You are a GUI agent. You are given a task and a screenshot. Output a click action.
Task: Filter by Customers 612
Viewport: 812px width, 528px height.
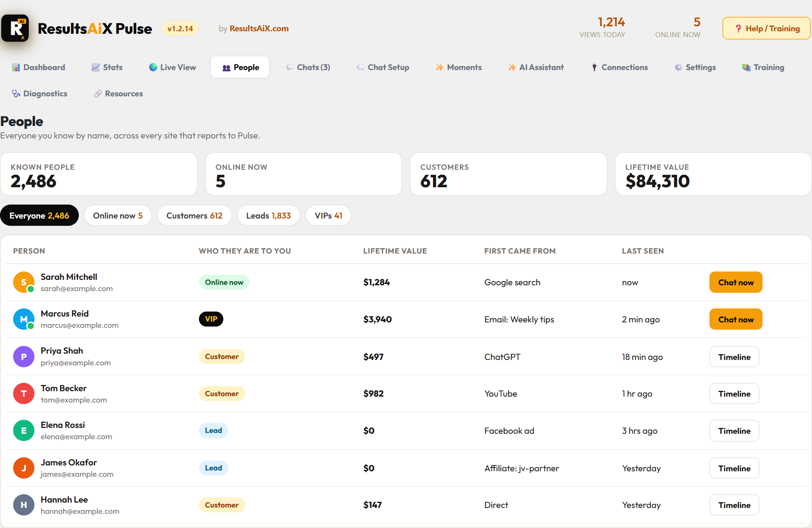(194, 216)
